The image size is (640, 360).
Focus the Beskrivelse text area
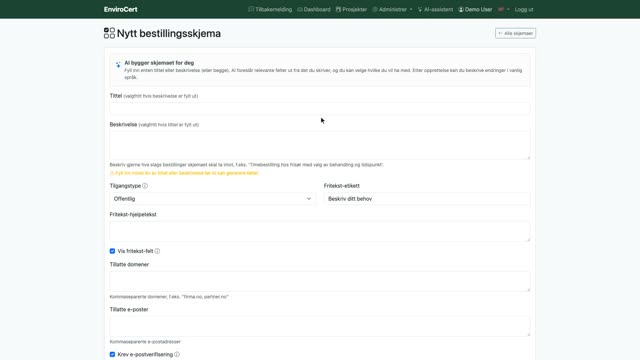320,145
